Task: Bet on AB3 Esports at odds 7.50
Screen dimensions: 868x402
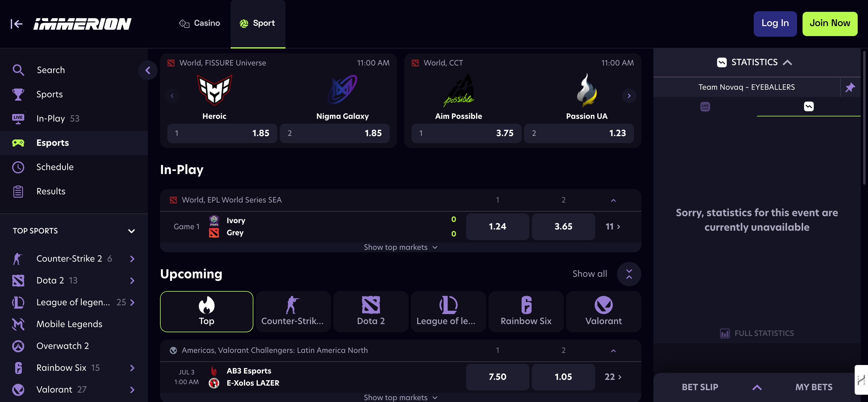Action: coord(497,377)
